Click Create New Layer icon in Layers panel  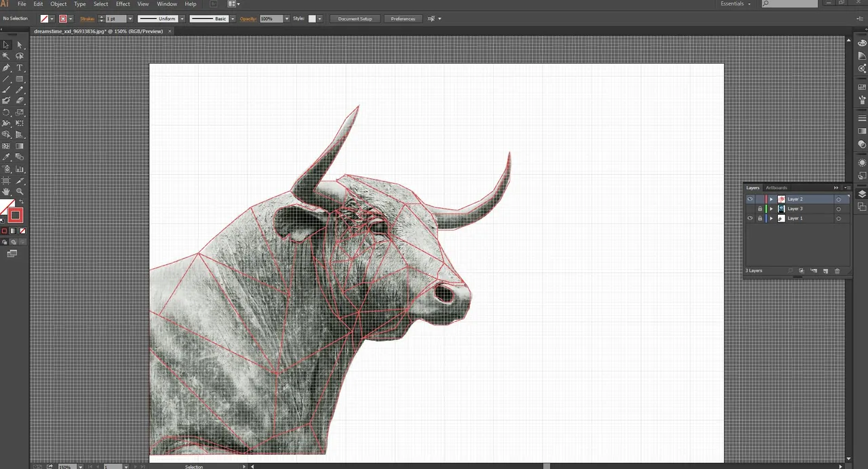tap(825, 271)
